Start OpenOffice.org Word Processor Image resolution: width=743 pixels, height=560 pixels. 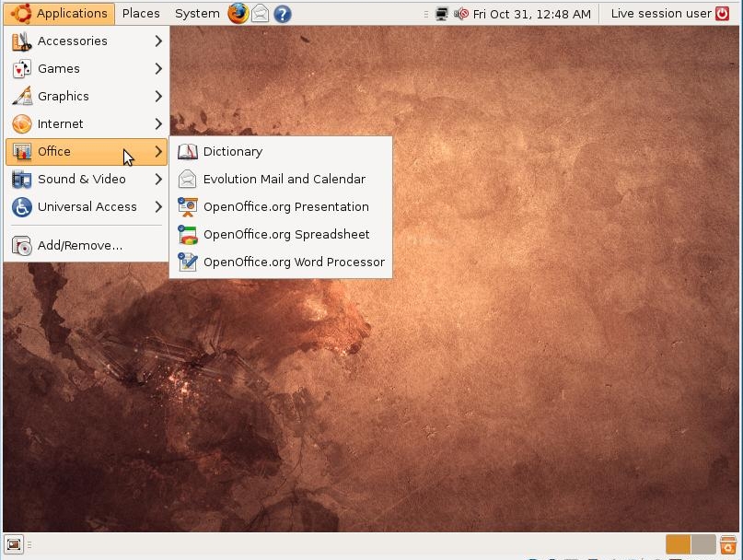281,262
